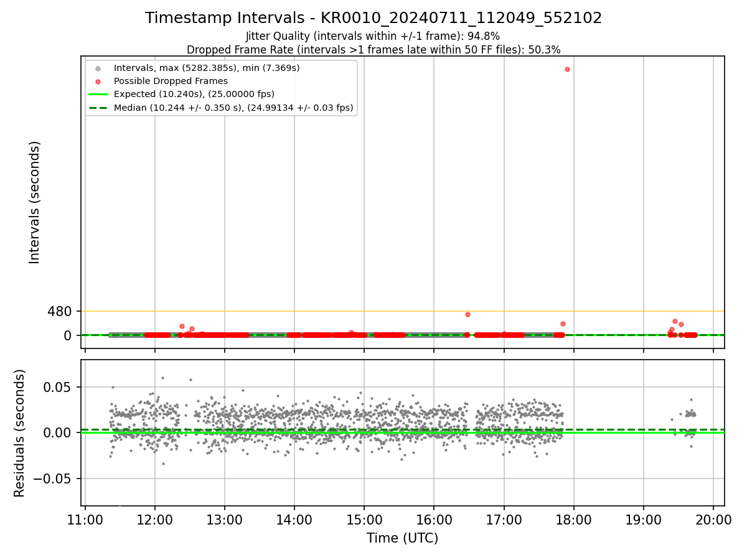The height and width of the screenshot is (560, 747).
Task: Click the 'Jitter Quality' subtitle line
Action: point(373,36)
